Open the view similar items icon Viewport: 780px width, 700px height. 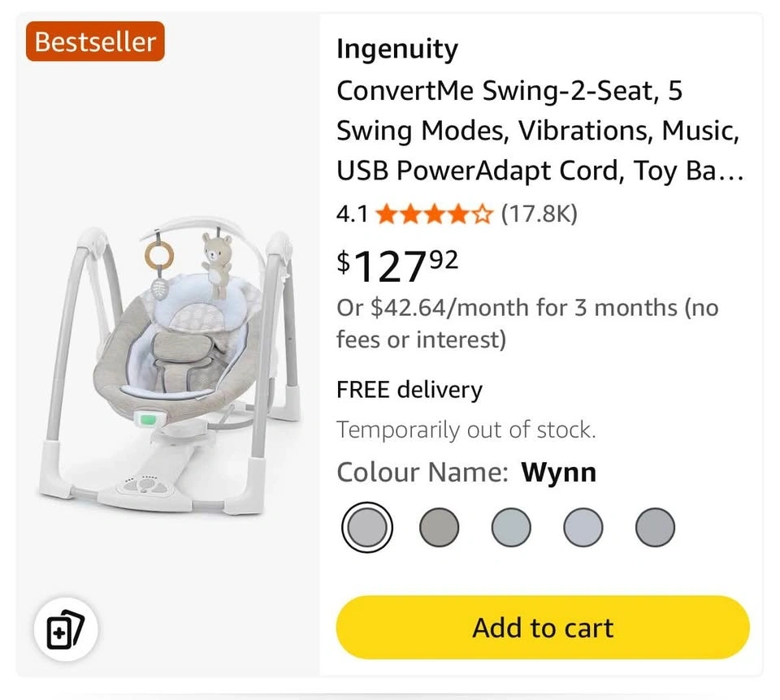point(66,630)
